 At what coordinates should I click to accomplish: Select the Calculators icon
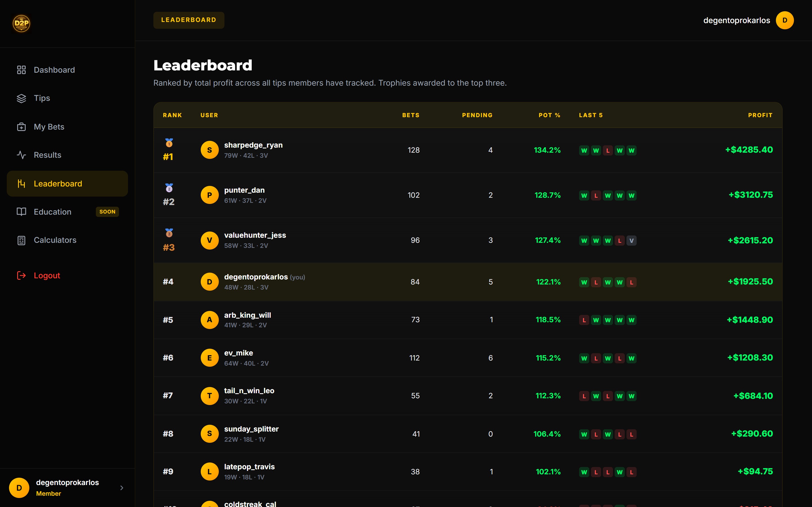(x=21, y=240)
